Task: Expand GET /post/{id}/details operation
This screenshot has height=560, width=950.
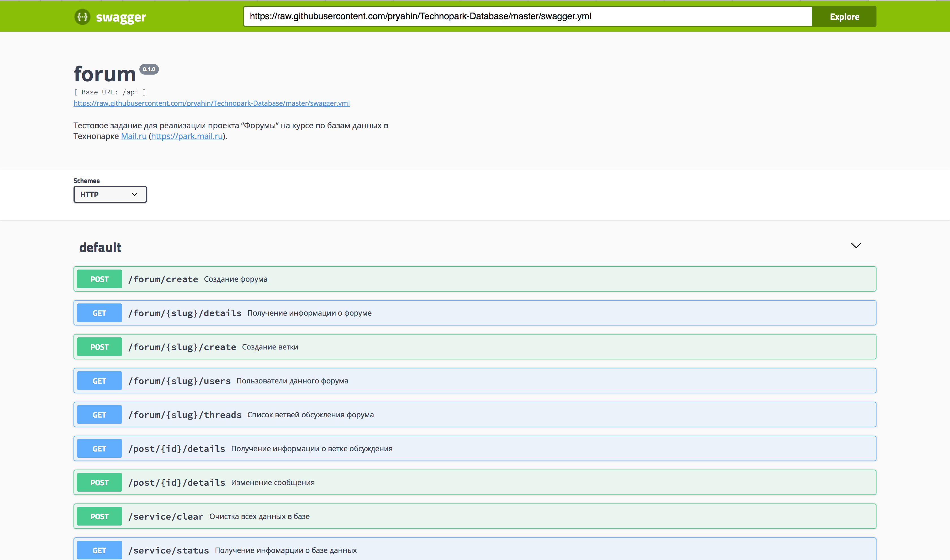Action: [475, 449]
